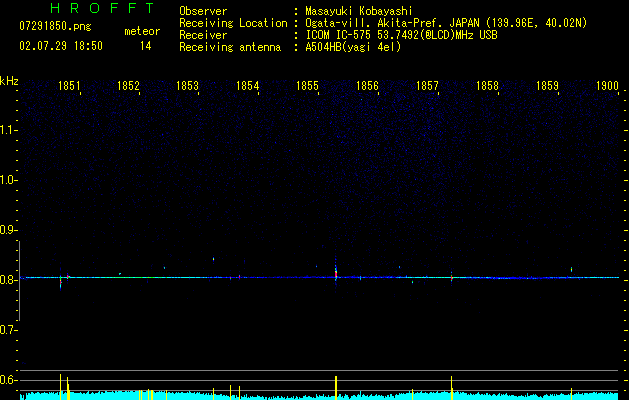This screenshot has width=629, height=400.
Task: Click the 1856 time marker
Action: (367, 85)
